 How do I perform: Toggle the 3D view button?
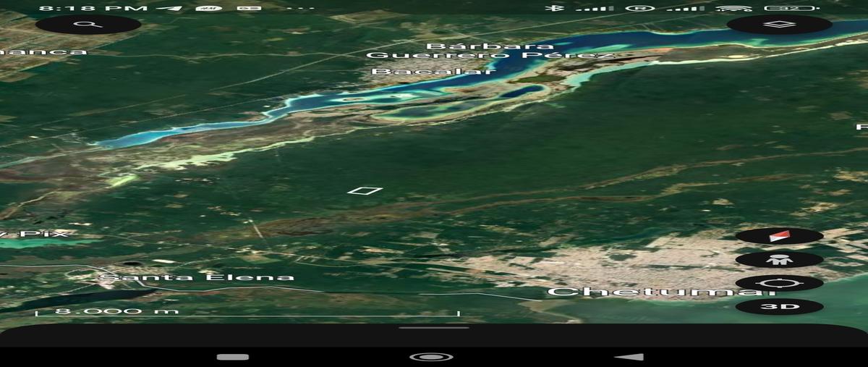click(x=779, y=307)
